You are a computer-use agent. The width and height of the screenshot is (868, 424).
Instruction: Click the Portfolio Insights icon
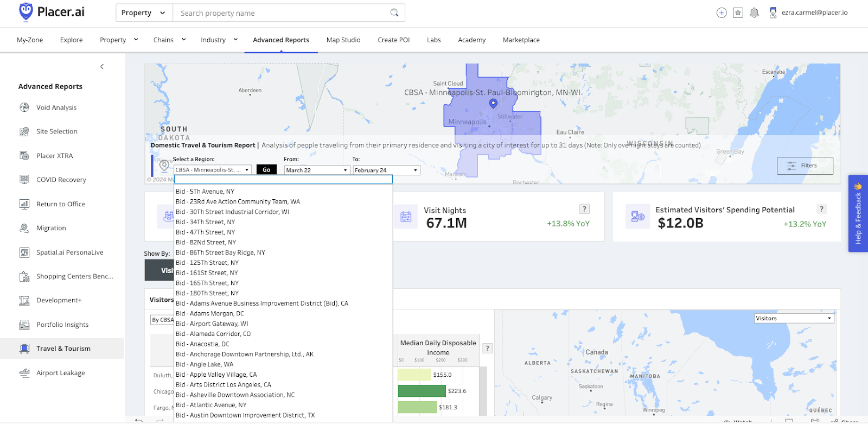point(24,325)
